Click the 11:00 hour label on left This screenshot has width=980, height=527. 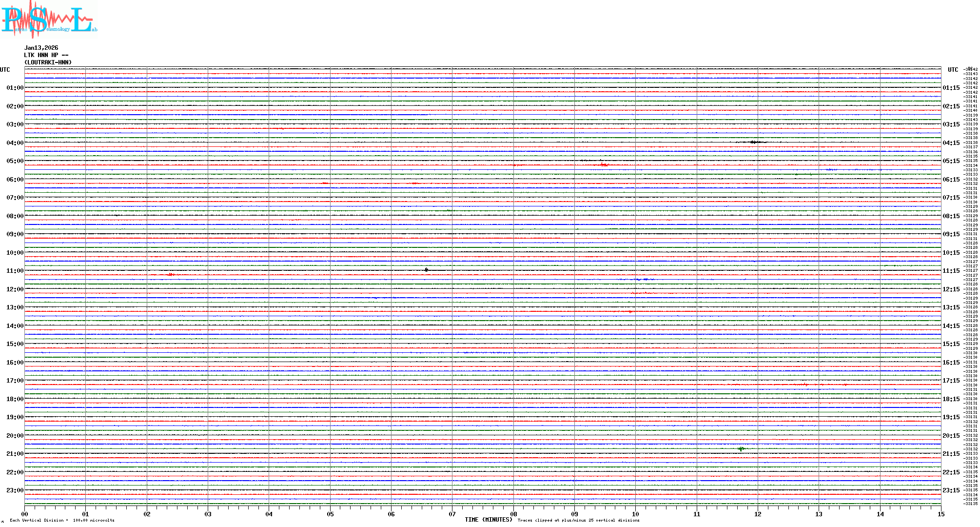pyautogui.click(x=15, y=271)
